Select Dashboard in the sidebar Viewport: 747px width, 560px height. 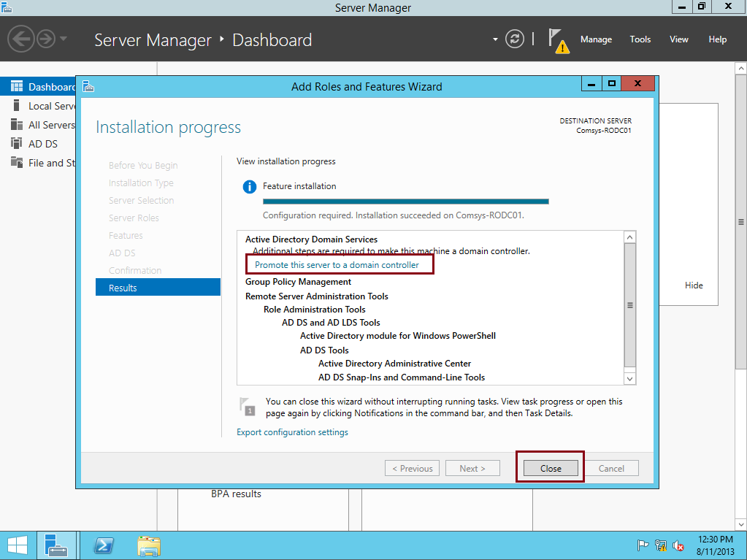point(38,87)
